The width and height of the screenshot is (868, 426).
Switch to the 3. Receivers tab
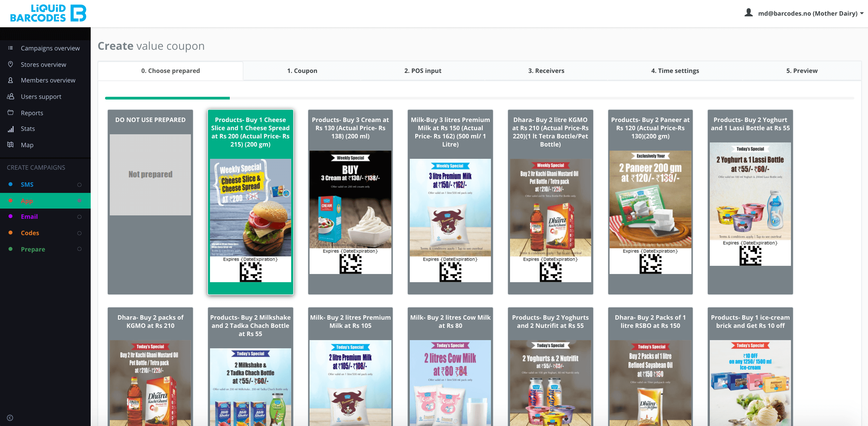[x=546, y=71]
